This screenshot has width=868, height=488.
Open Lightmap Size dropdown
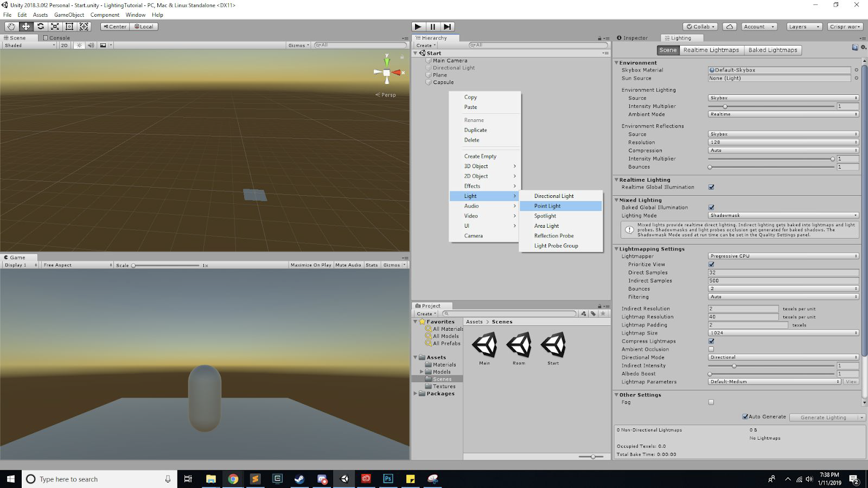pos(783,333)
